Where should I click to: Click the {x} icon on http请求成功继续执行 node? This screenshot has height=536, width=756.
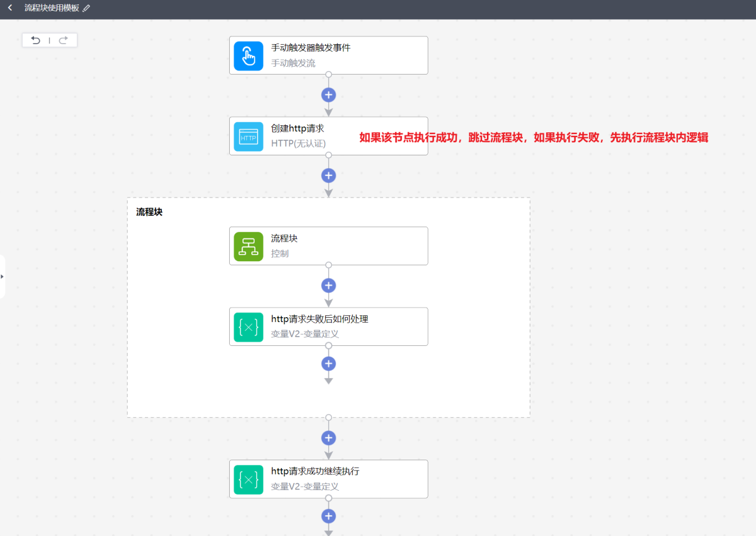[x=248, y=479]
